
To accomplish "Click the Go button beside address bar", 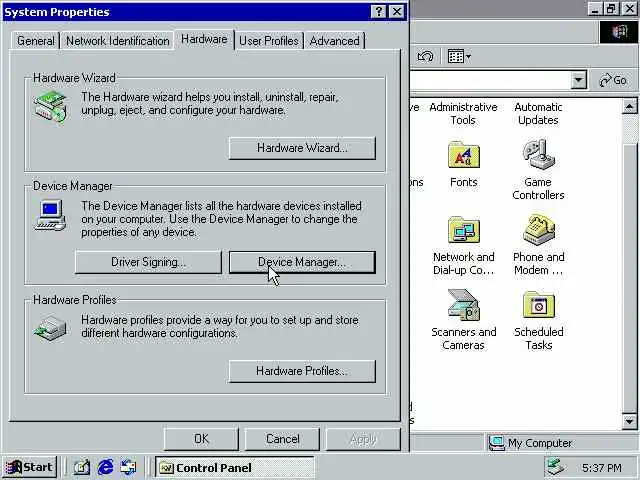I will click(613, 80).
